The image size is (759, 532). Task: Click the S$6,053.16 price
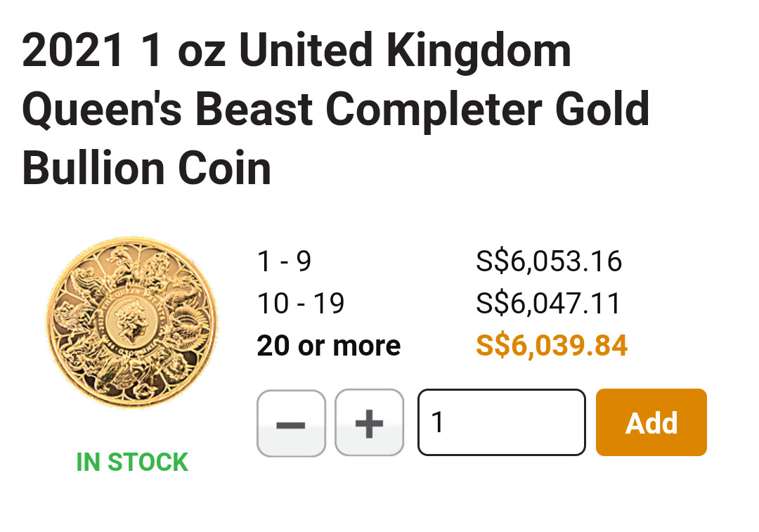click(549, 261)
